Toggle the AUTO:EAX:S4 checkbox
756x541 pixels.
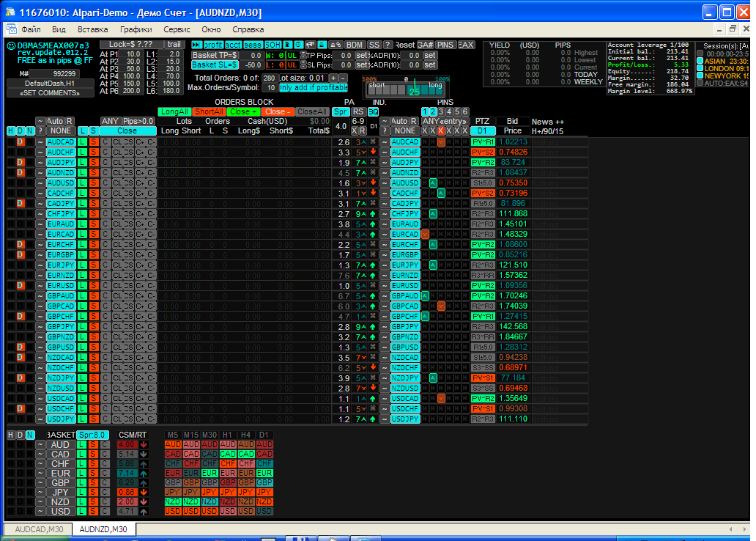[x=700, y=83]
